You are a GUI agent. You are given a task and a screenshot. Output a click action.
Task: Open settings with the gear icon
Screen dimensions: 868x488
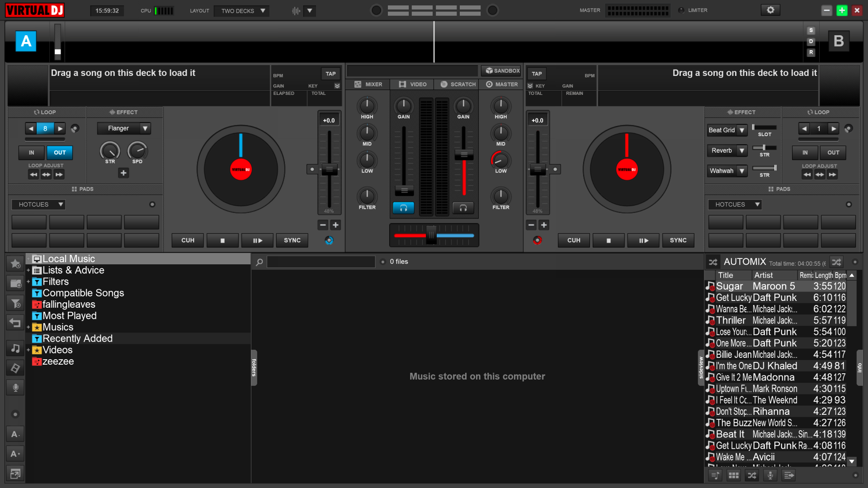770,10
